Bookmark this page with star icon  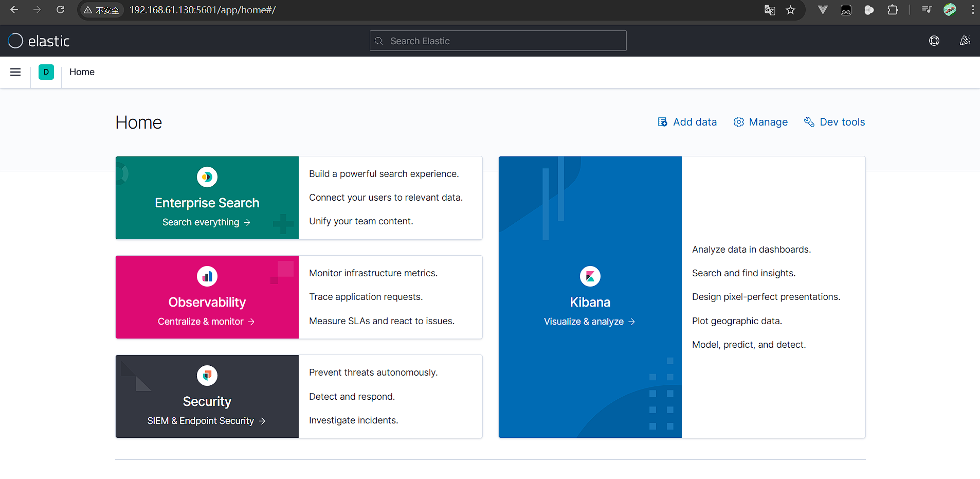pyautogui.click(x=791, y=10)
